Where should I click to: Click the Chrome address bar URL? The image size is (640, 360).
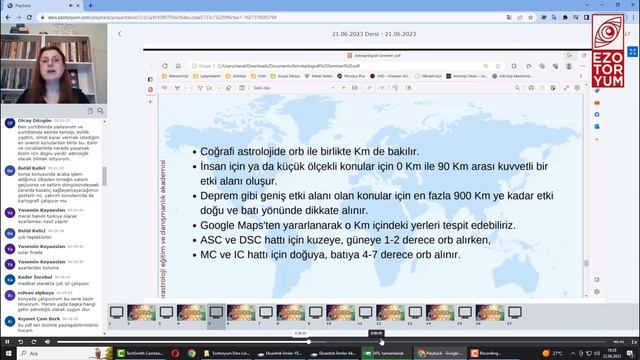tap(162, 18)
